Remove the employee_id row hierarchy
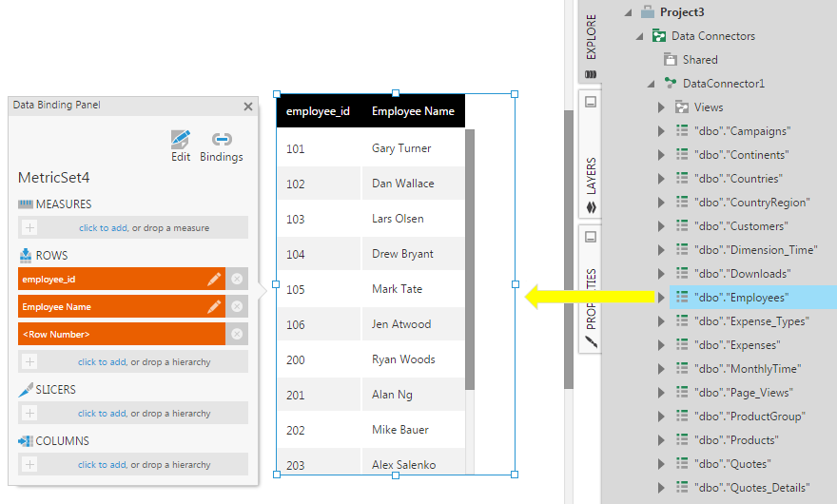 [x=237, y=279]
